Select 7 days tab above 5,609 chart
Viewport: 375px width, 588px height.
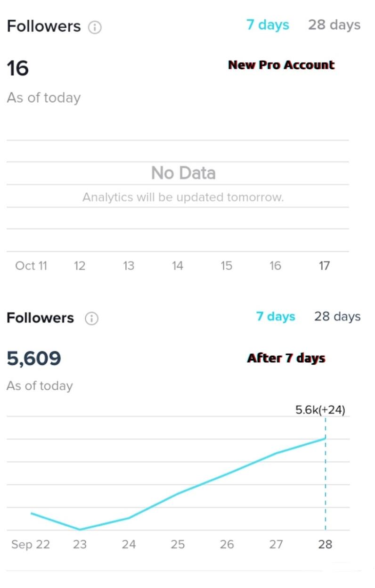tap(276, 317)
